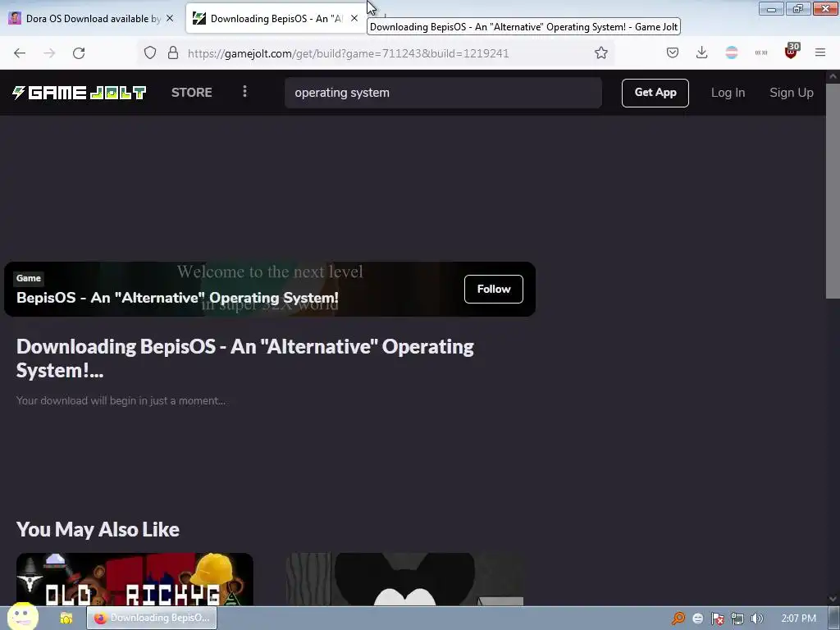Minimize the Firefox window
This screenshot has width=840, height=630.
pyautogui.click(x=771, y=8)
